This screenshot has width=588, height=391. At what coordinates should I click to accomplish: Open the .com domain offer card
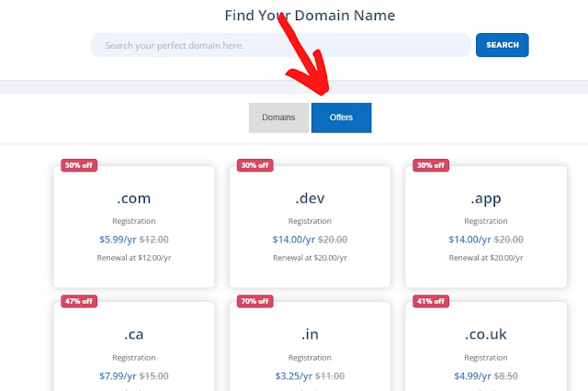pos(134,227)
